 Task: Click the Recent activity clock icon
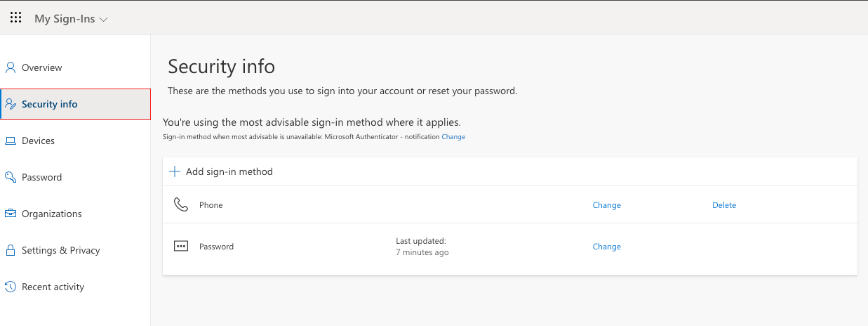[11, 287]
